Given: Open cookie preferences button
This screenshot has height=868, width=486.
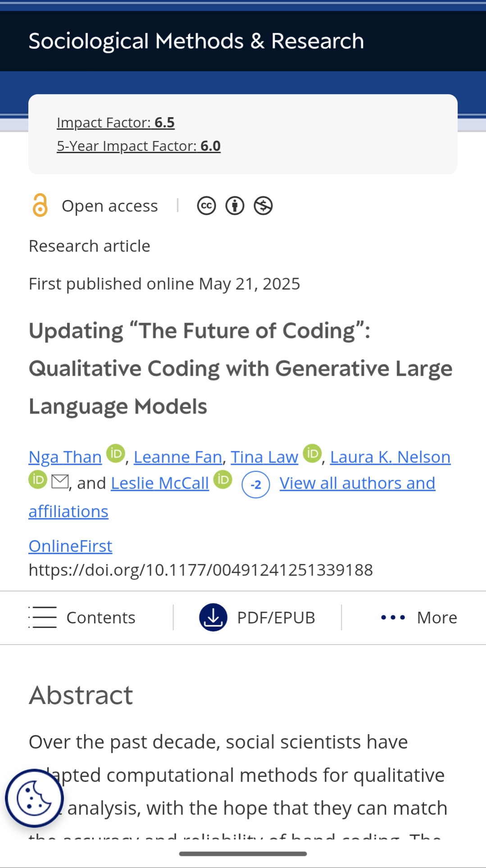Looking at the screenshot, I should tap(34, 798).
